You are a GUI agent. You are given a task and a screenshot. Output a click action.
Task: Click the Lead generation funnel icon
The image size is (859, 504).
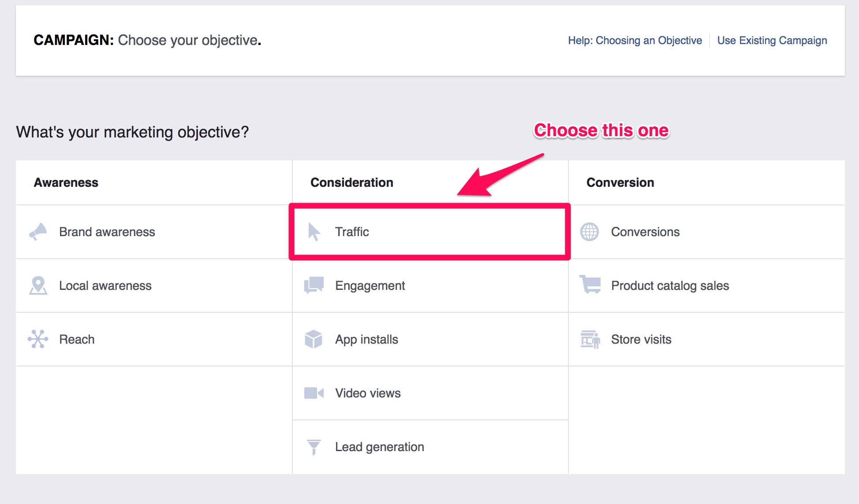tap(314, 447)
